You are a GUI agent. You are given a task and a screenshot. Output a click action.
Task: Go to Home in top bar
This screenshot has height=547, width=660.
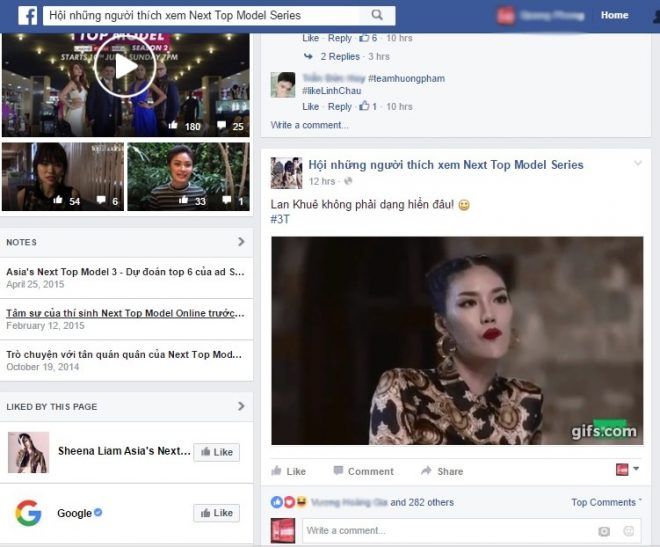point(614,16)
